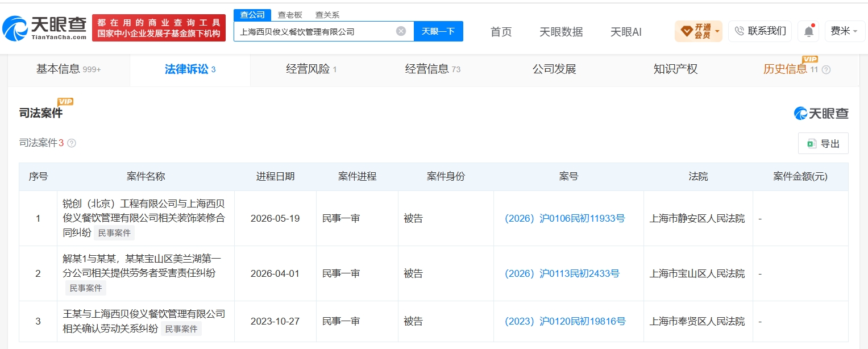Click the date 2023-10-27 cell
This screenshot has width=868, height=349.
pyautogui.click(x=275, y=321)
